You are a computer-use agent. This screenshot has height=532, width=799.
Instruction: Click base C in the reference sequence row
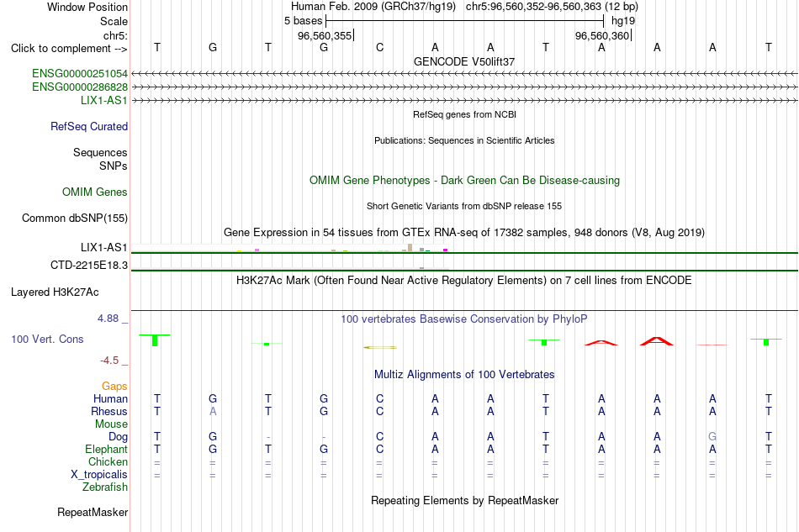379,47
